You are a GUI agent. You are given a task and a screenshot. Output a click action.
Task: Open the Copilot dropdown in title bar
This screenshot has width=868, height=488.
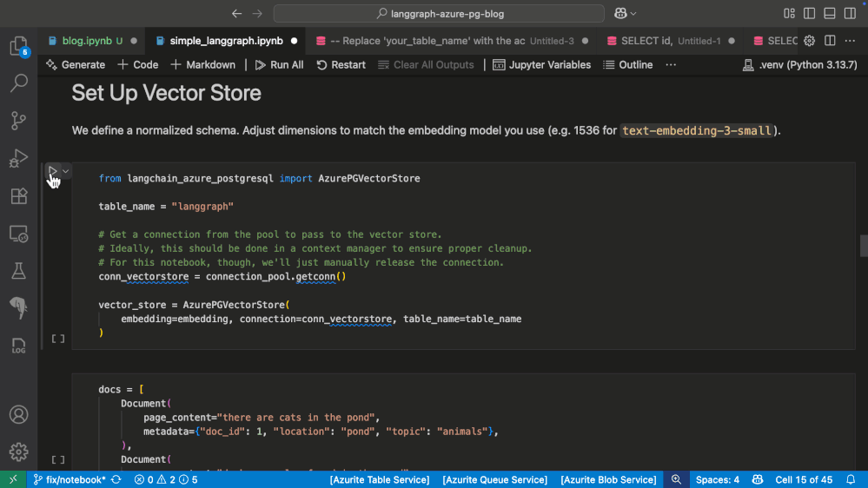pyautogui.click(x=626, y=14)
